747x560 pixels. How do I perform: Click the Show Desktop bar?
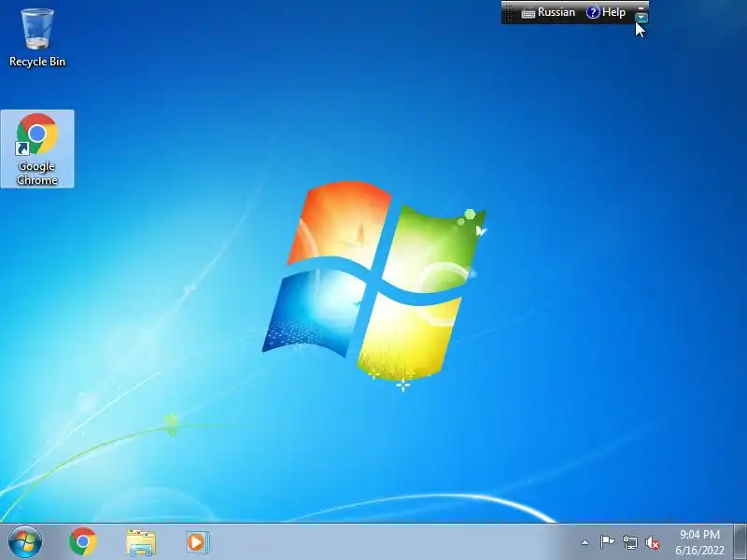tap(740, 542)
